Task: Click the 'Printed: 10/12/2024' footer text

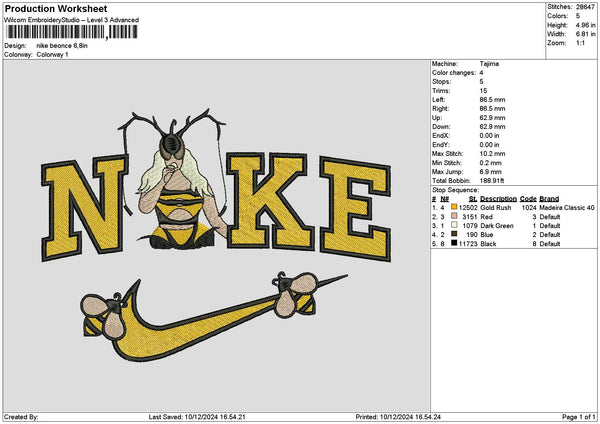Action: pos(398,417)
